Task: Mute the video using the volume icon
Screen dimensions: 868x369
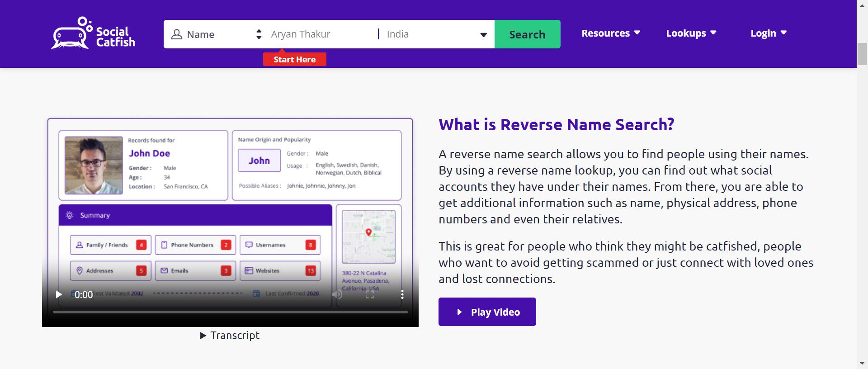Action: click(337, 295)
